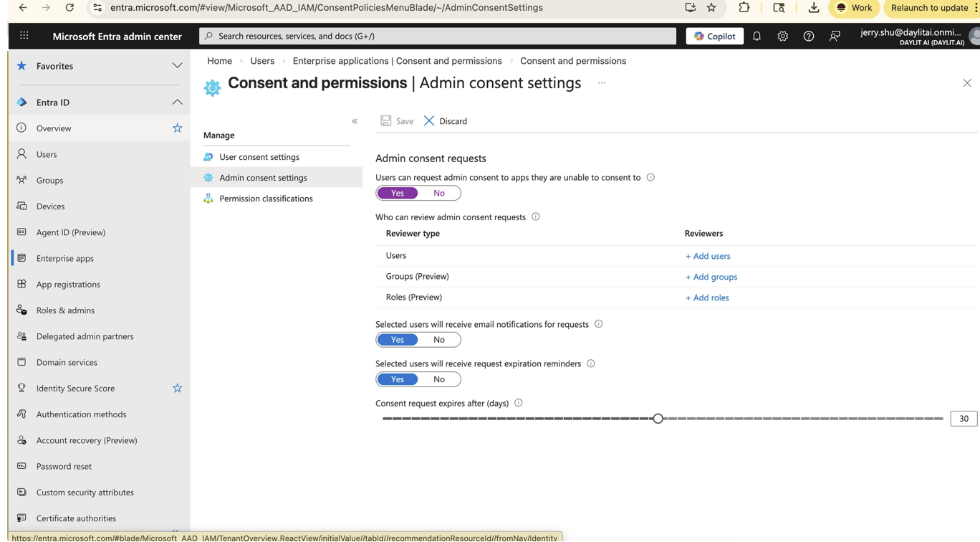The image size is (980, 542).
Task: Click the consent expiration slider handle
Action: [x=658, y=418]
